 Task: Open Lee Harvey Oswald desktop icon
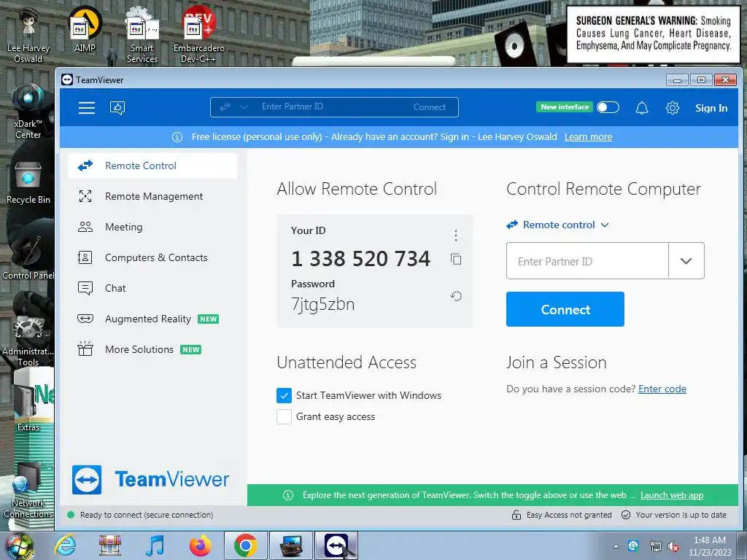coord(28,34)
